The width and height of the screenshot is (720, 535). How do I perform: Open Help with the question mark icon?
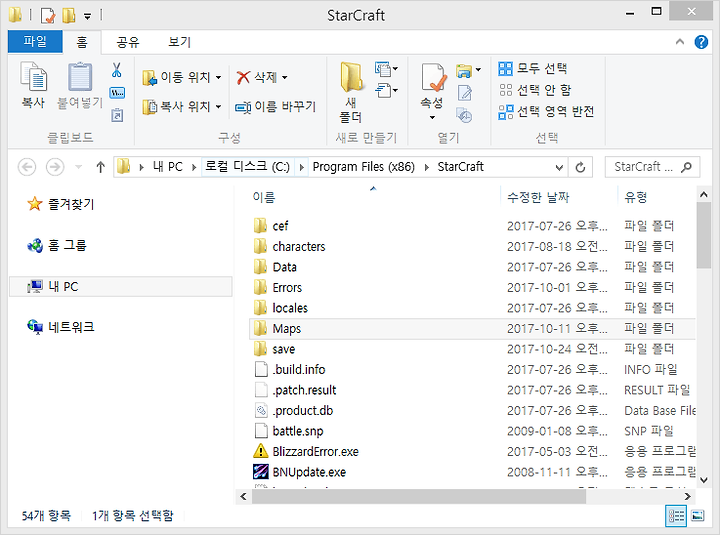point(701,42)
